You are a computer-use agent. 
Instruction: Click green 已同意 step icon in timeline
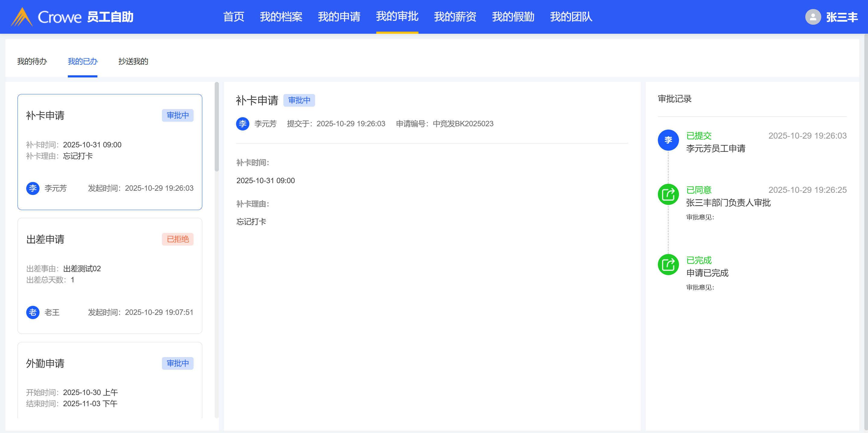[668, 194]
